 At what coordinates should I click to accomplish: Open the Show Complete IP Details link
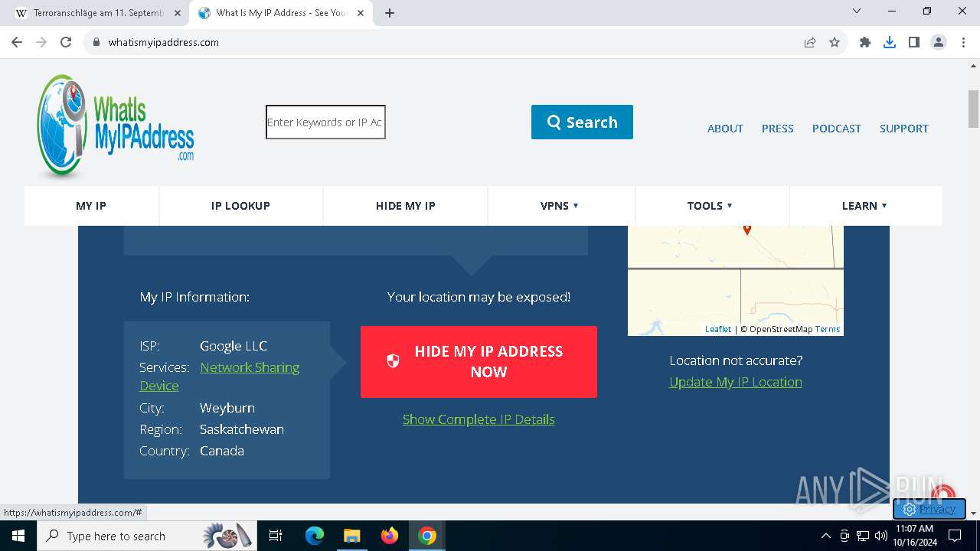[x=479, y=419]
